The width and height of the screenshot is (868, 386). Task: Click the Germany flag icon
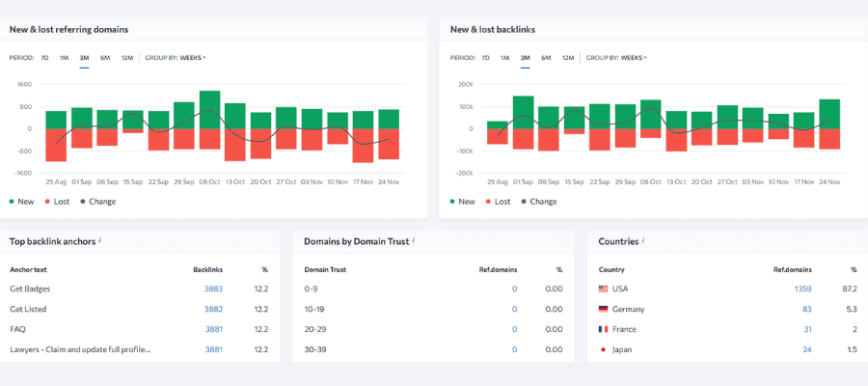click(x=604, y=309)
